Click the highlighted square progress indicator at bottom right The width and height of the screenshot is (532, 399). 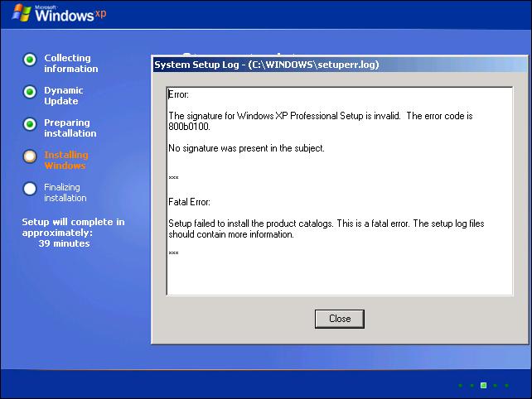pyautogui.click(x=483, y=386)
